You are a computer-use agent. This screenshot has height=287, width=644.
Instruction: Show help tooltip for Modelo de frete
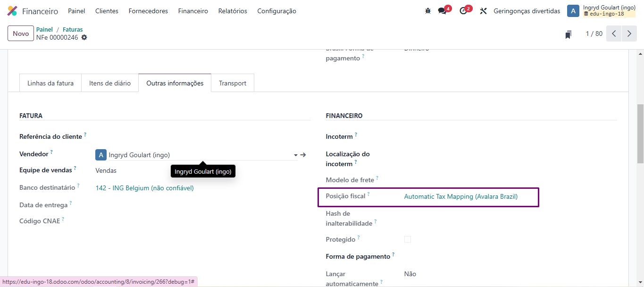tap(377, 178)
